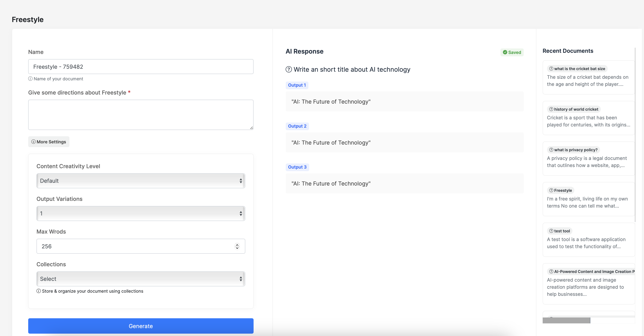Click info icon beside collections hint text

38,291
